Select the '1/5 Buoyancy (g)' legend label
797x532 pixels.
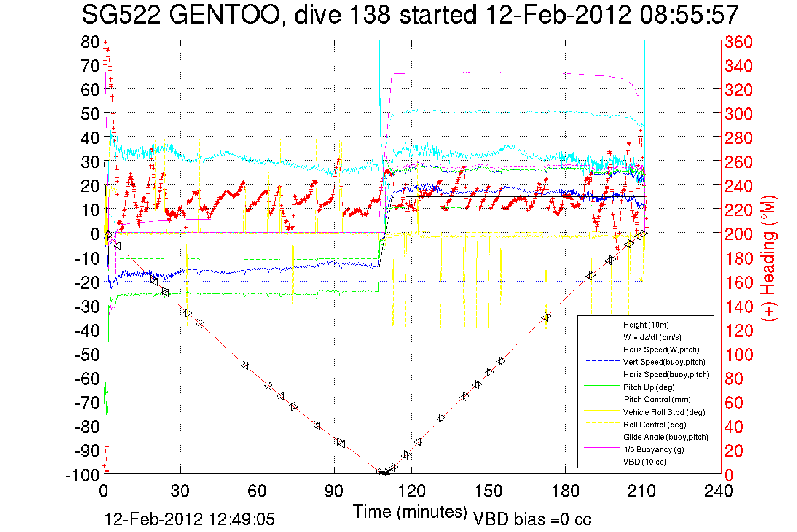pyautogui.click(x=654, y=449)
